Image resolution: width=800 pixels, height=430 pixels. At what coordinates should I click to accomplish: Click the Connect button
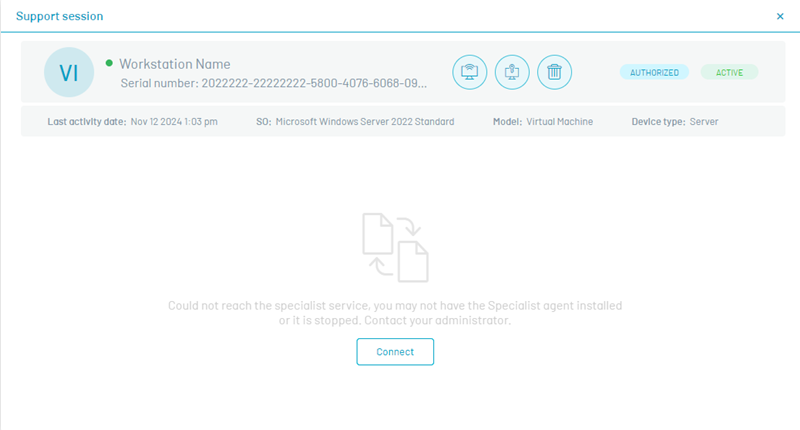395,351
